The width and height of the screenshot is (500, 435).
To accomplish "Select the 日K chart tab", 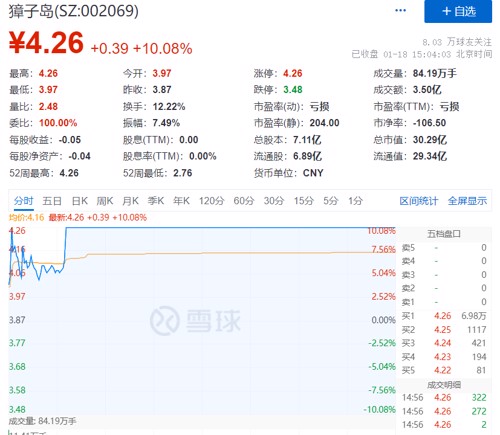I will 80,201.
